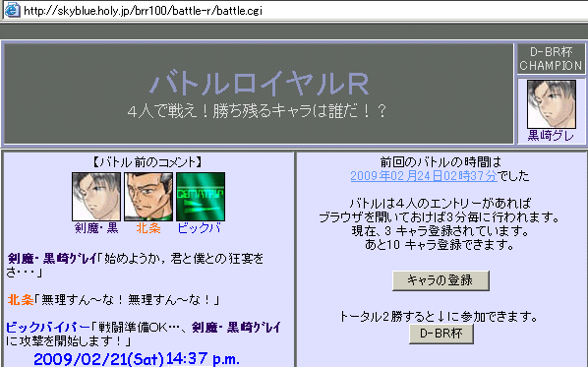Click the D-BR杯 CHAMPION header cell
The image size is (588, 367).
click(552, 59)
